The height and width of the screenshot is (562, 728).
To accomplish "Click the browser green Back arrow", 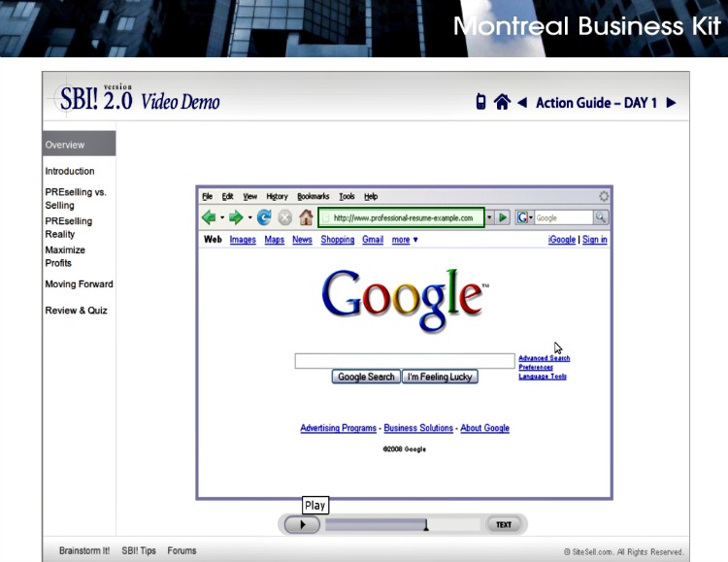I will (209, 217).
